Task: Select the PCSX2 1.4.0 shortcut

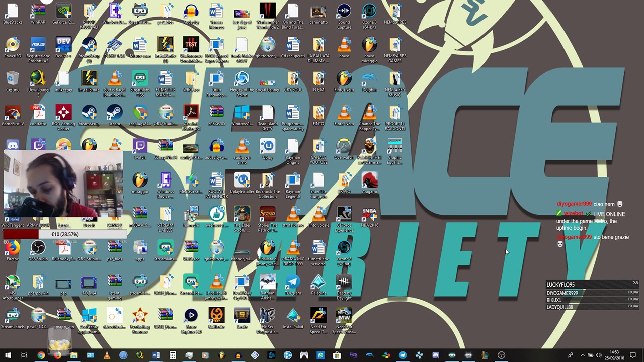Action: coord(115,48)
